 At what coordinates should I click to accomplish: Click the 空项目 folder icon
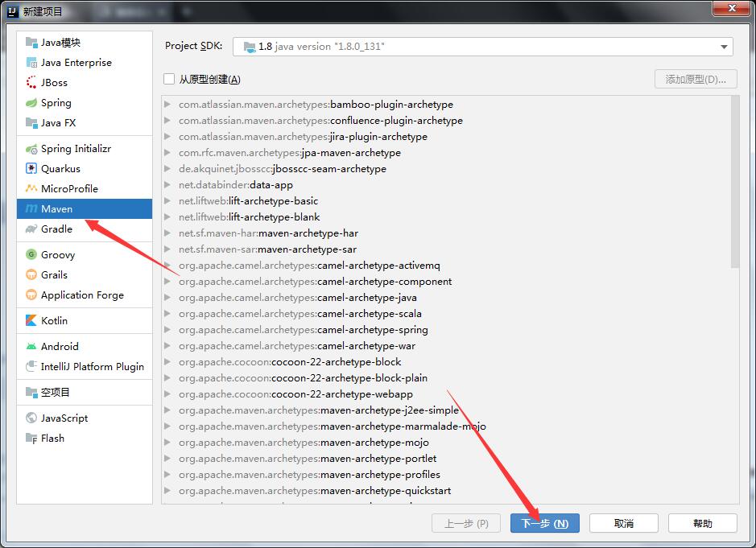[x=31, y=393]
